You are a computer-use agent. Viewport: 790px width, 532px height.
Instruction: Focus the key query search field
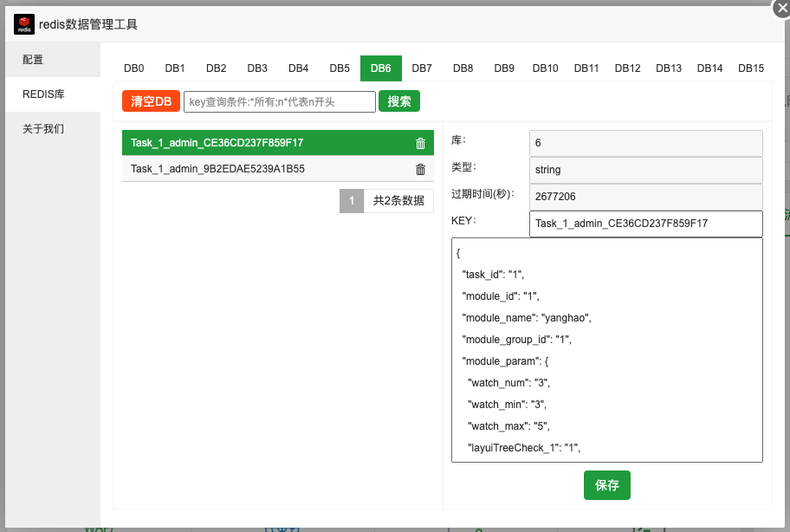(279, 102)
